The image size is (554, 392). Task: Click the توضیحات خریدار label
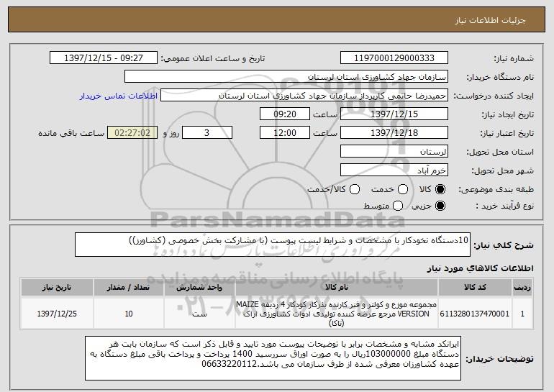499,359
